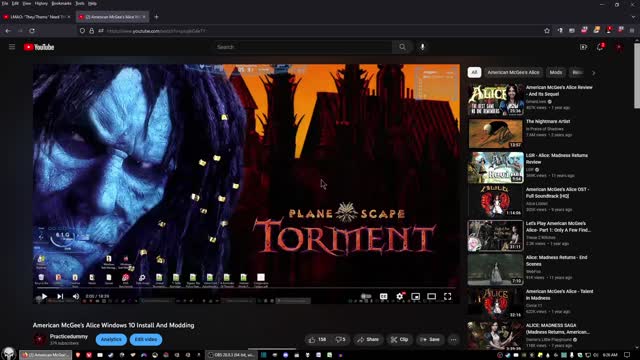This screenshot has width=640, height=360.
Task: Open video settings gear menu
Action: [400, 296]
